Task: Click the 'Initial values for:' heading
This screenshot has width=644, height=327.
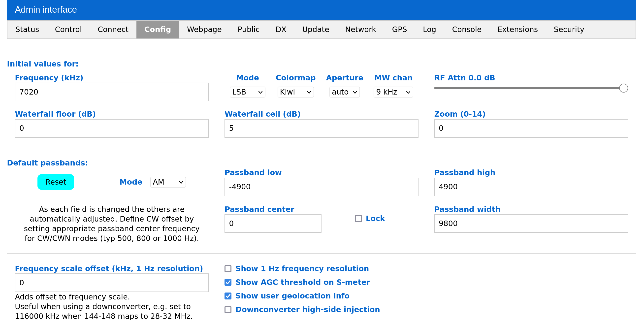Action: pyautogui.click(x=42, y=64)
